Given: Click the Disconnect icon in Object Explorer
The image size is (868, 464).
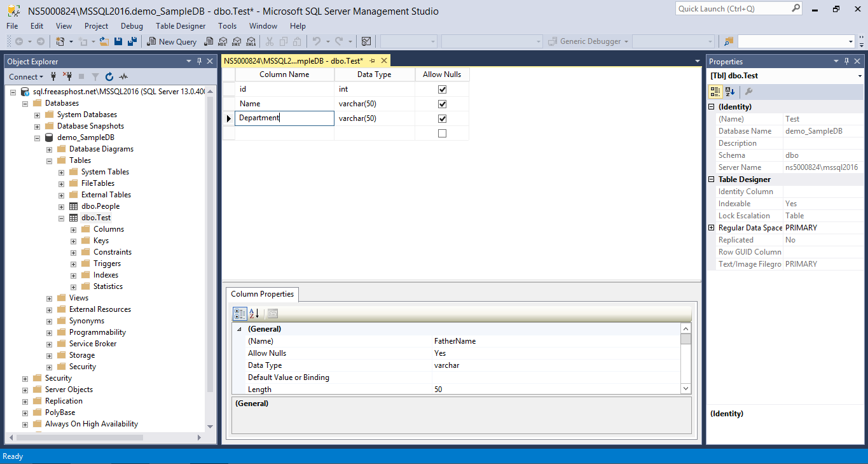Looking at the screenshot, I should pyautogui.click(x=67, y=76).
